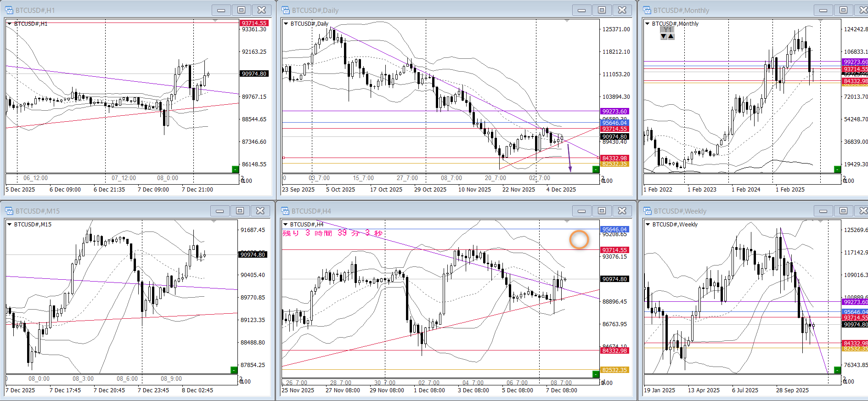Click the BTCUSD#,Weekly window title icon

pos(647,211)
